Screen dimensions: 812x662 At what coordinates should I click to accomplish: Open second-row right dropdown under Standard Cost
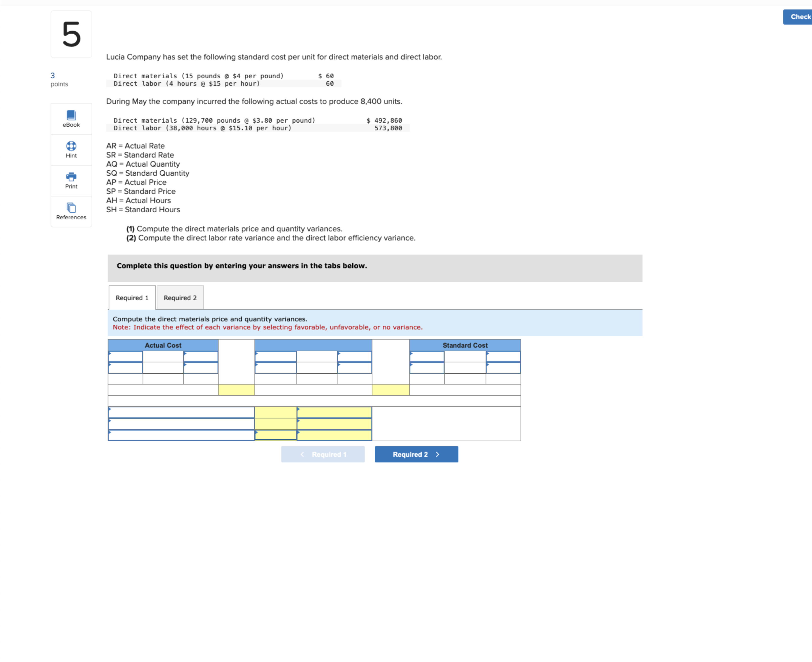click(503, 368)
